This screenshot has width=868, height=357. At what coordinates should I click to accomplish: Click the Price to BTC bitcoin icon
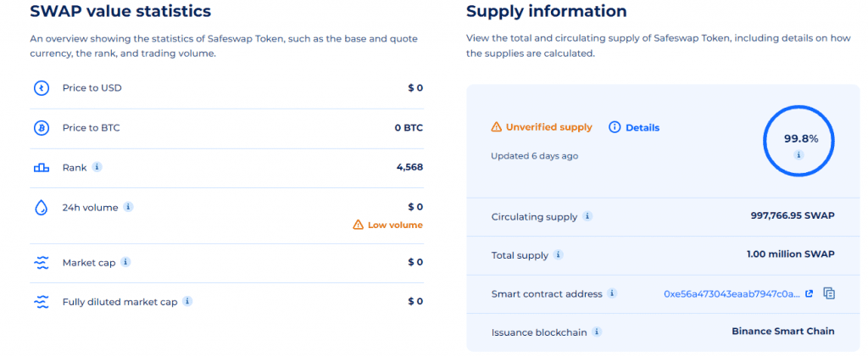(x=42, y=128)
